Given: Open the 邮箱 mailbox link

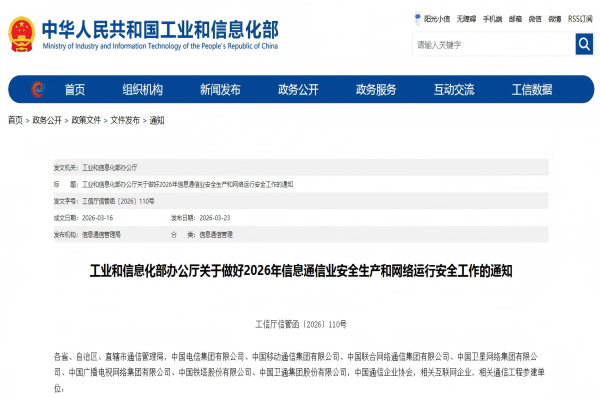Looking at the screenshot, I should pos(515,18).
